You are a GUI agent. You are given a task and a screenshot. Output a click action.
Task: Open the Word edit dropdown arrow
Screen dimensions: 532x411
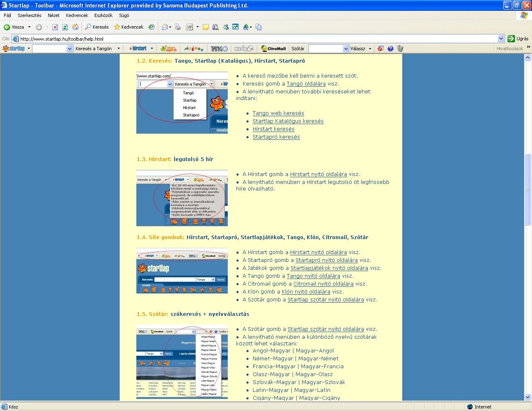[197, 27]
